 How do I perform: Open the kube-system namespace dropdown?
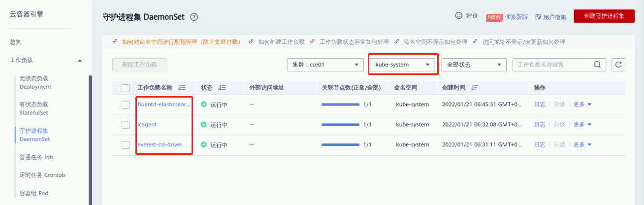pos(403,65)
